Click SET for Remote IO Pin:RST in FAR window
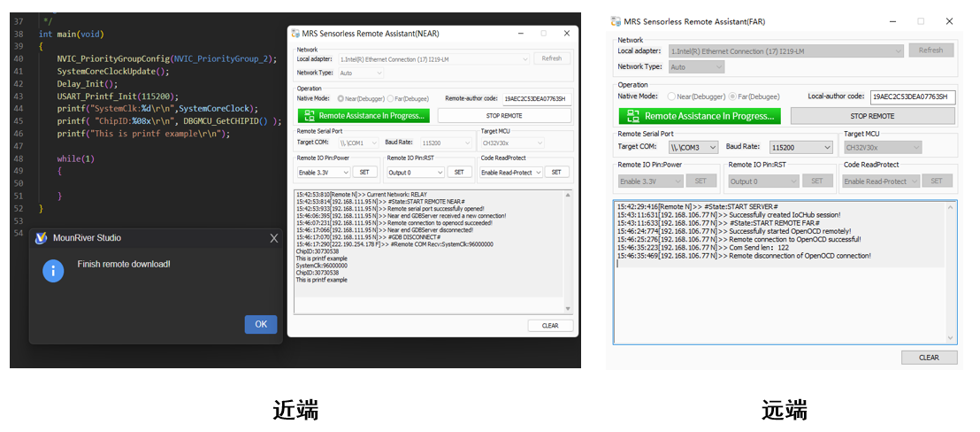This screenshot has width=980, height=432. 817,181
